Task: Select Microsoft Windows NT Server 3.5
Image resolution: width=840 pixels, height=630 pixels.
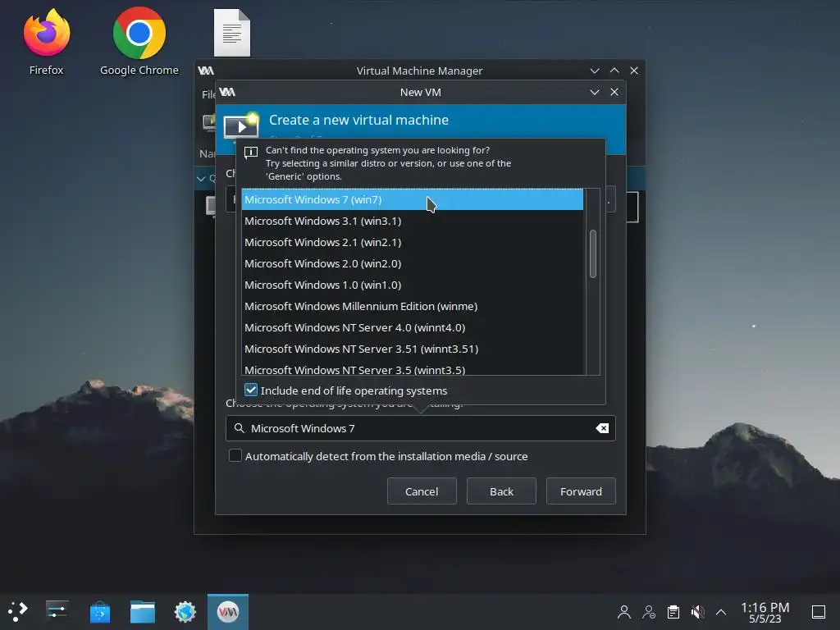Action: (x=413, y=368)
